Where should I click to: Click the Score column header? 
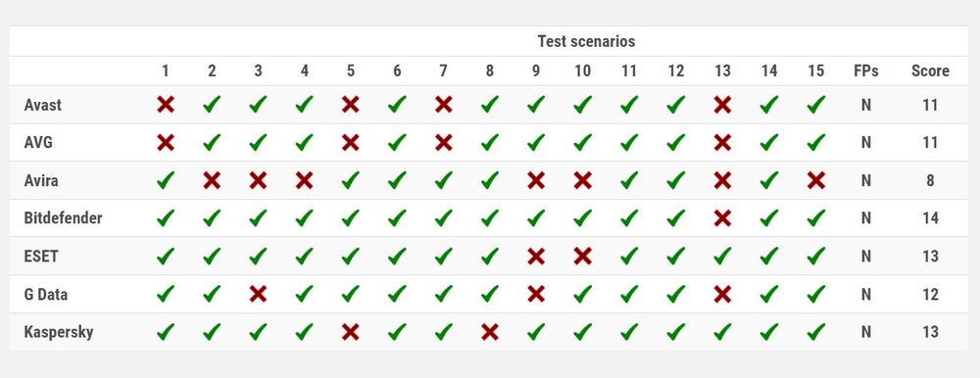click(x=930, y=71)
